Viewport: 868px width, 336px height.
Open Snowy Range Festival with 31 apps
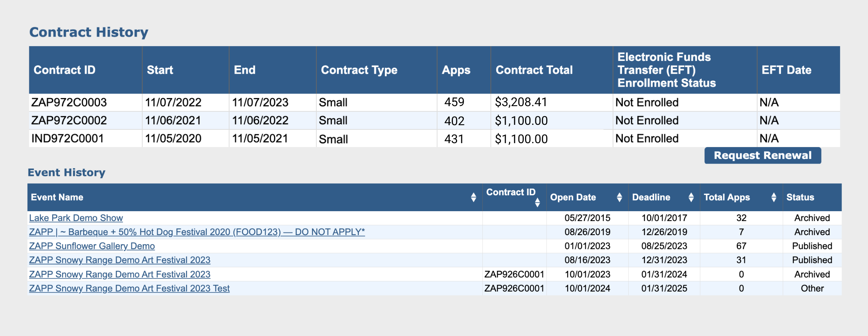119,260
